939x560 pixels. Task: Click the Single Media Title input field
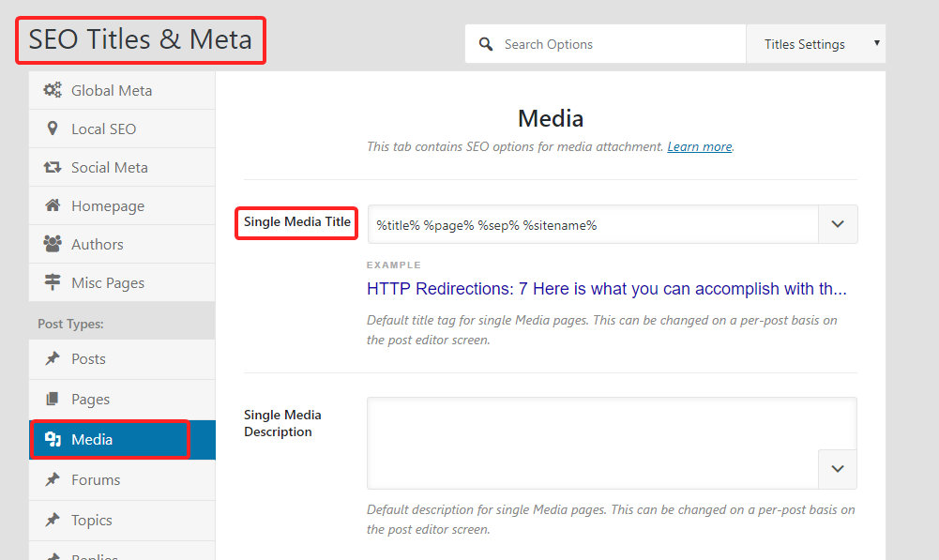[593, 225]
